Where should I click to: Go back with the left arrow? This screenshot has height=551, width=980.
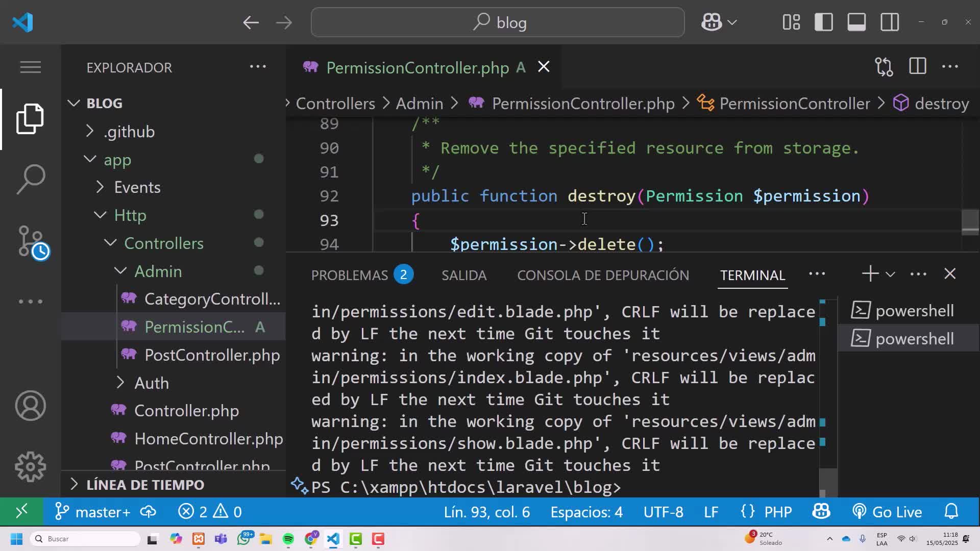point(251,22)
